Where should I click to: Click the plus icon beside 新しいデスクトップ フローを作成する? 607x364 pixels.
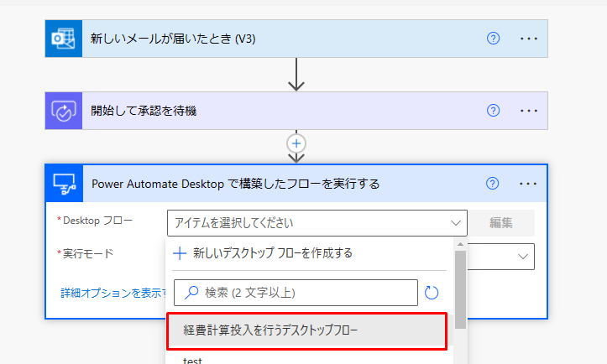pos(180,253)
